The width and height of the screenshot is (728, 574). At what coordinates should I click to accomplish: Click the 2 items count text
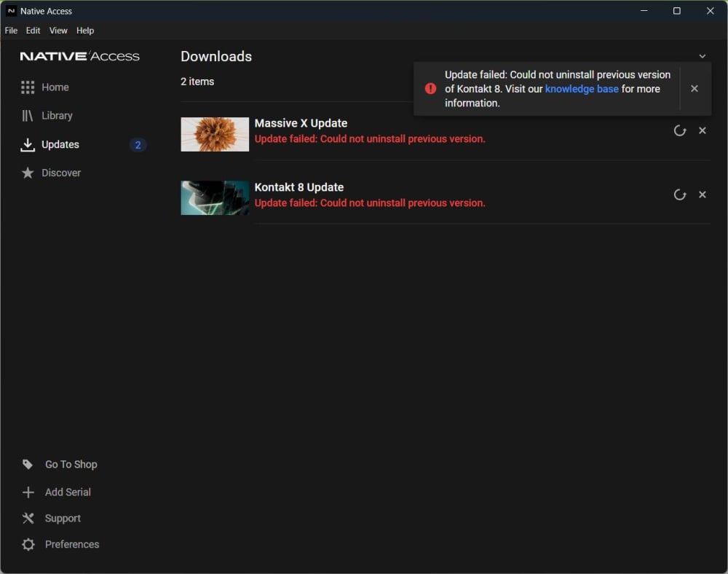(197, 82)
